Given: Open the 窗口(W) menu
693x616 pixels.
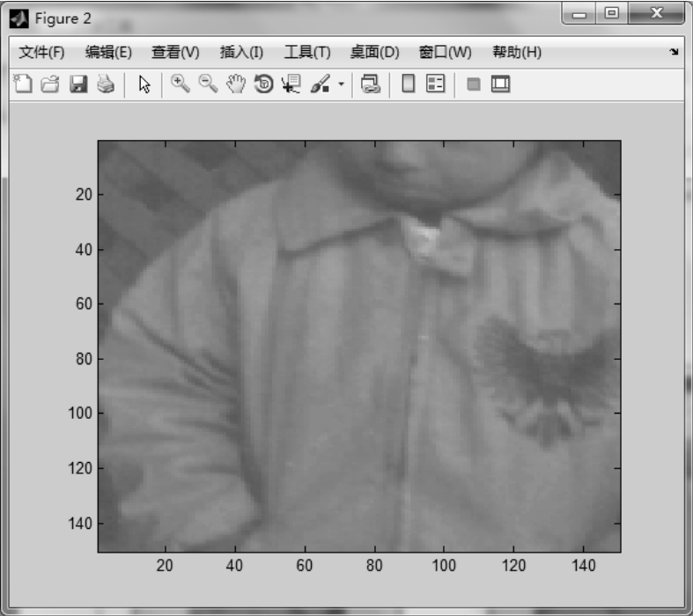Looking at the screenshot, I should [x=445, y=52].
